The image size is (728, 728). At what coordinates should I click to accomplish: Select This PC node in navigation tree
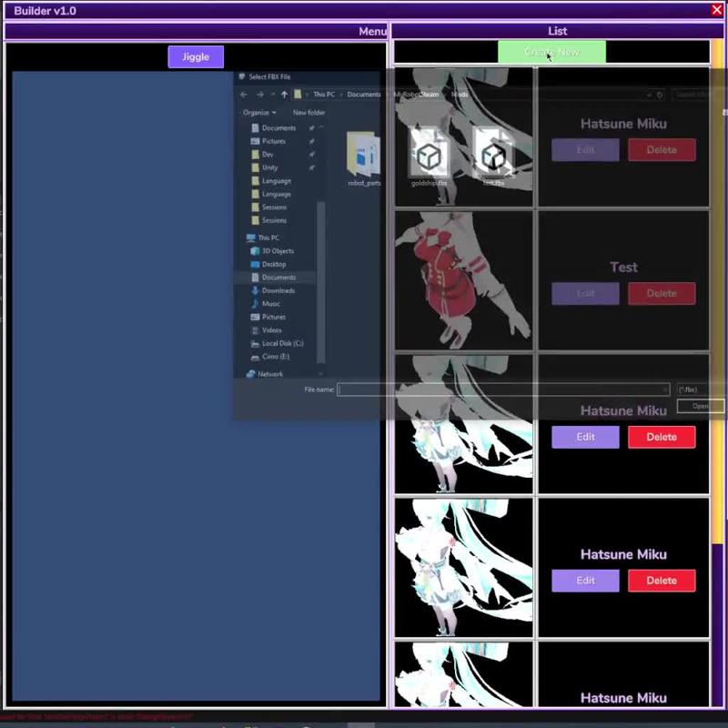[x=268, y=238]
